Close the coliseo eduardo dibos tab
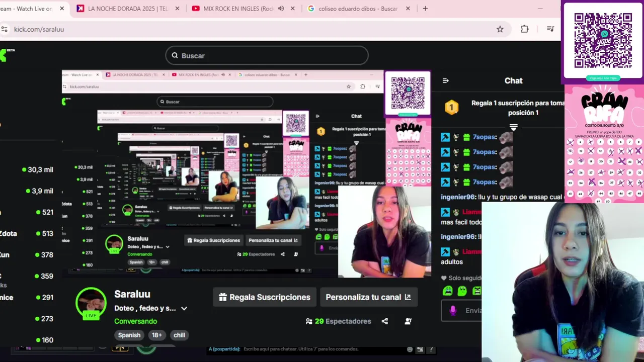 coord(408,9)
